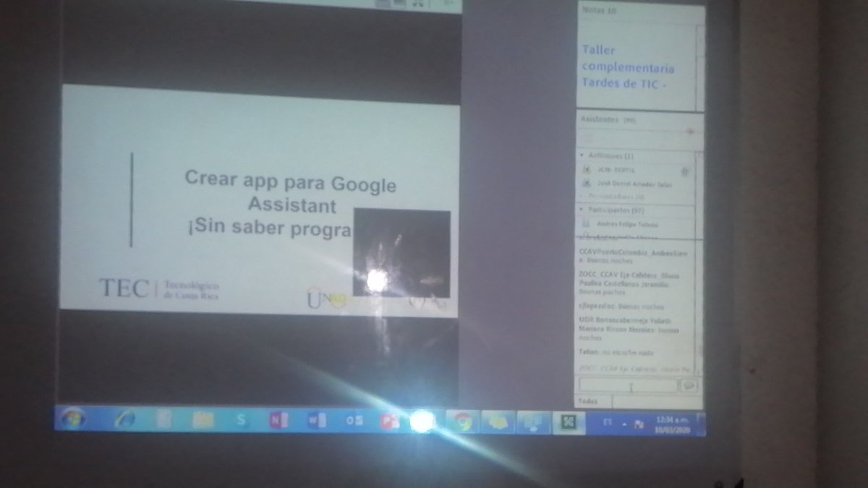The image size is (868, 488).
Task: Open the Sticky Notes taskbar icon
Action: pyautogui.click(x=498, y=421)
